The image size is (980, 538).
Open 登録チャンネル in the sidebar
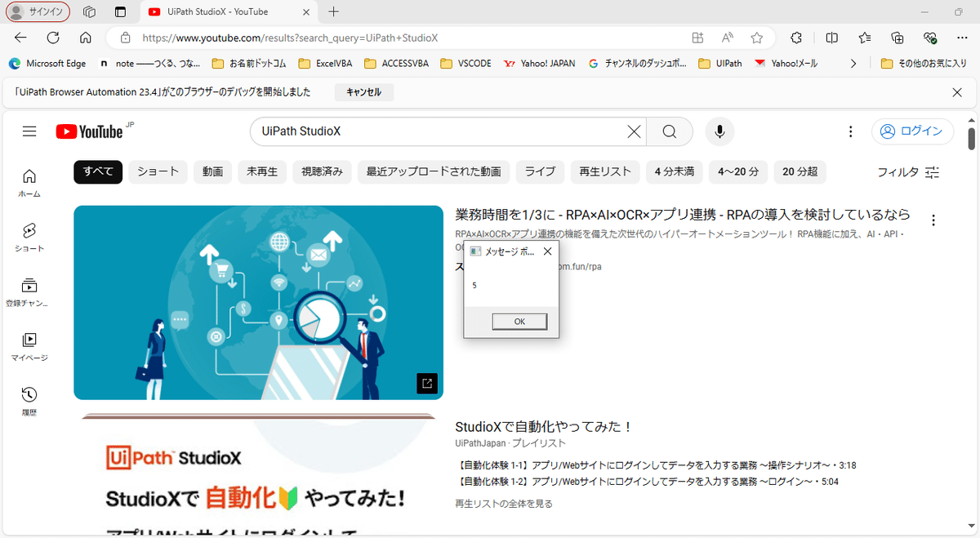(x=29, y=292)
